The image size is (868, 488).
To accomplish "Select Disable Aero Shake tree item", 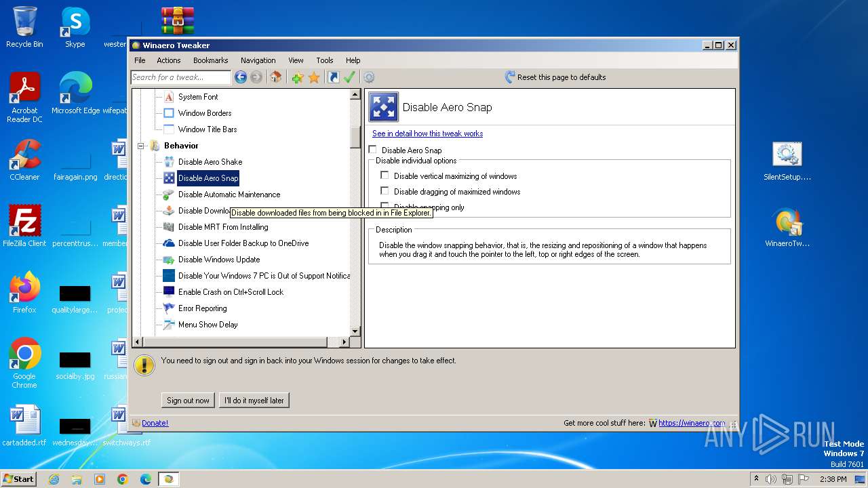I will tap(210, 162).
